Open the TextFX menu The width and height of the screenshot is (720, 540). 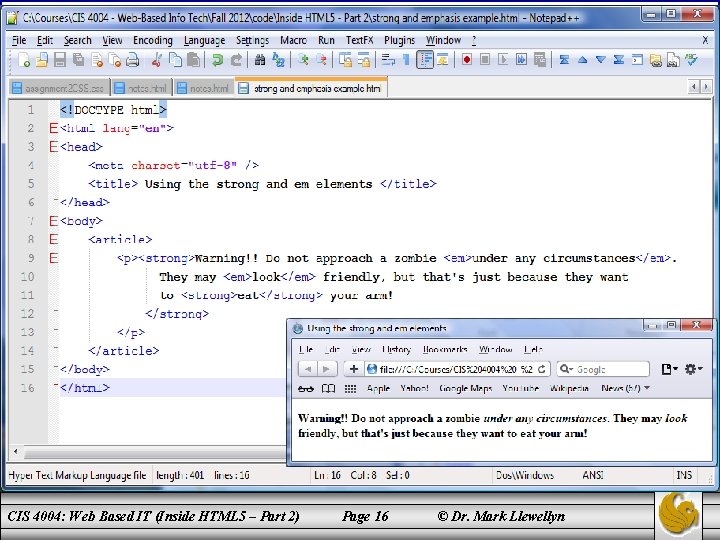pos(360,40)
